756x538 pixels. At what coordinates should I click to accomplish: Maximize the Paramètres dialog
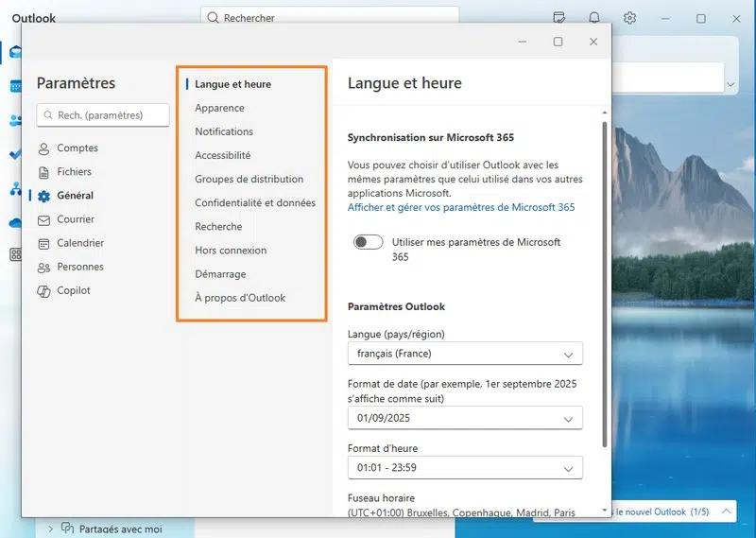tap(558, 42)
